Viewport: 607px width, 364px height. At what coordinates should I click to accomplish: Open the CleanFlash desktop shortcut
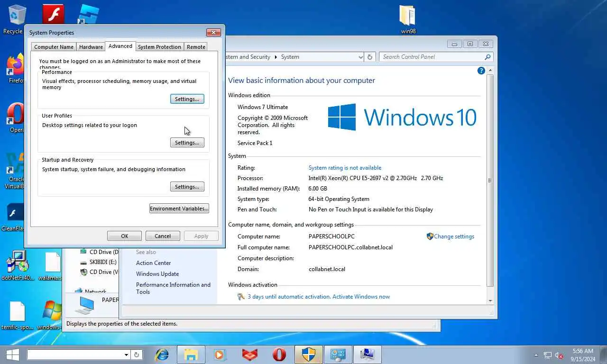(13, 218)
